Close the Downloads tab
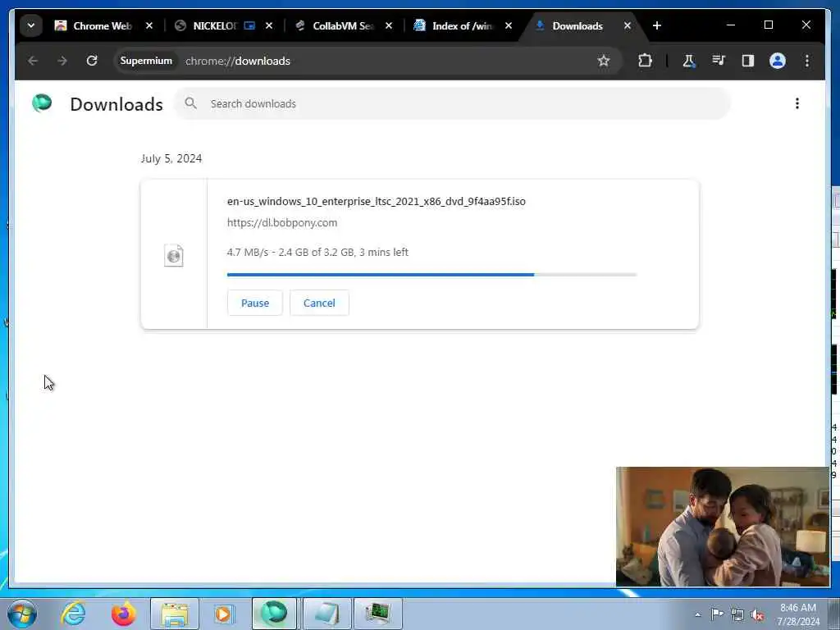The height and width of the screenshot is (630, 840). 628,25
